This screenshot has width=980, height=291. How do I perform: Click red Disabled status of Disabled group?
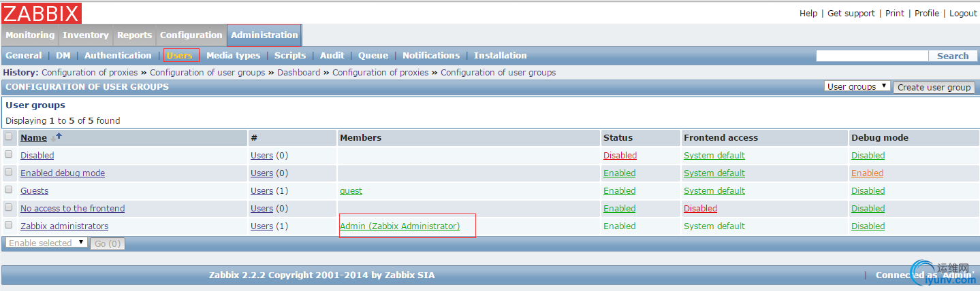click(620, 156)
